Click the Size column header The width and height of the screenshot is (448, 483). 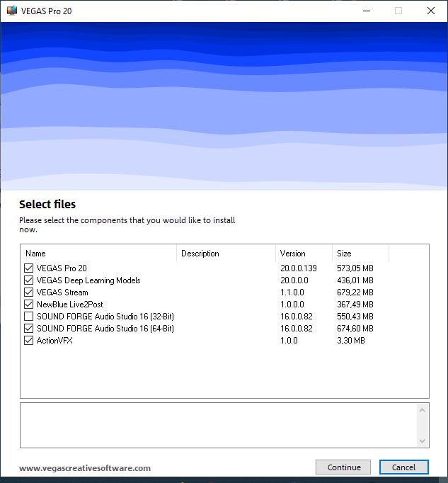360,254
